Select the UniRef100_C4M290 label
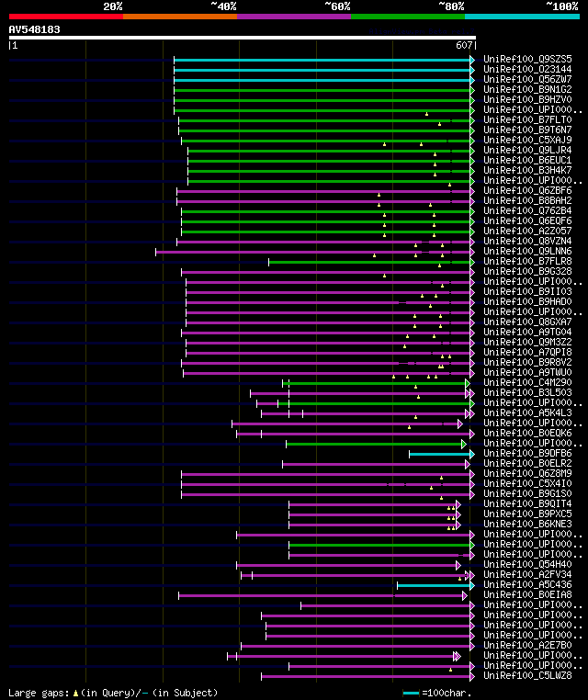This screenshot has height=700, width=588. (527, 382)
